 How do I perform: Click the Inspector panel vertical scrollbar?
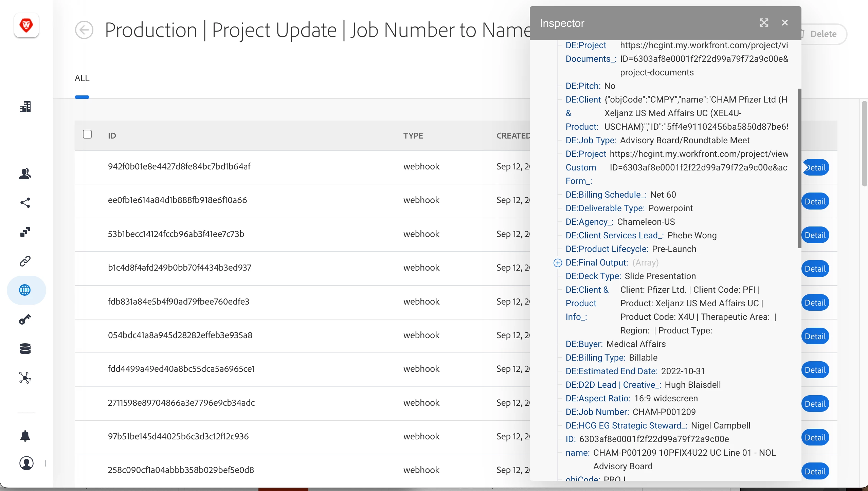point(799,168)
